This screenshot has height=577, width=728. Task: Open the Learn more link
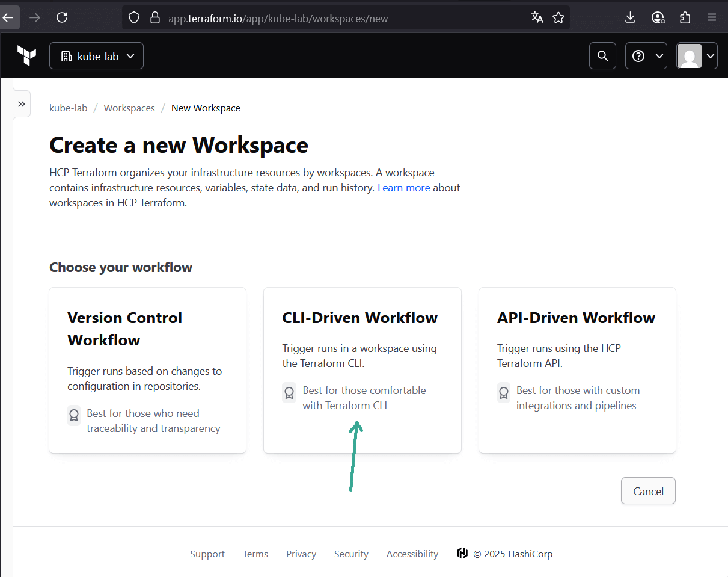coord(403,188)
